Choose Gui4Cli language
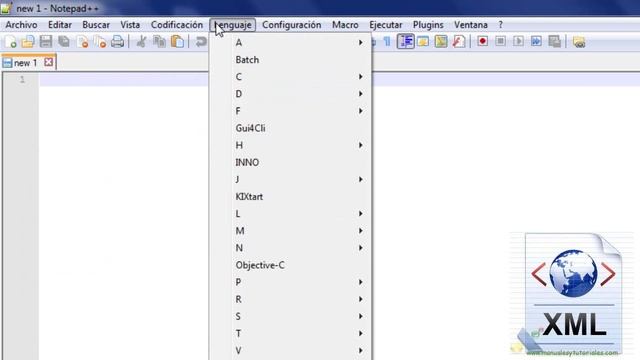640x360 pixels. pos(291,128)
